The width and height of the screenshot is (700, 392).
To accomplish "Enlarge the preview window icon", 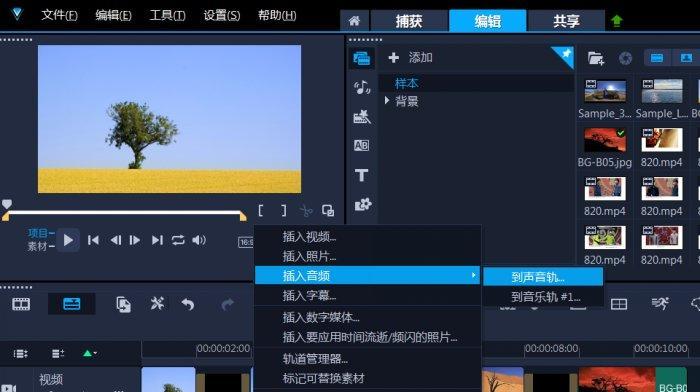I will (x=328, y=210).
